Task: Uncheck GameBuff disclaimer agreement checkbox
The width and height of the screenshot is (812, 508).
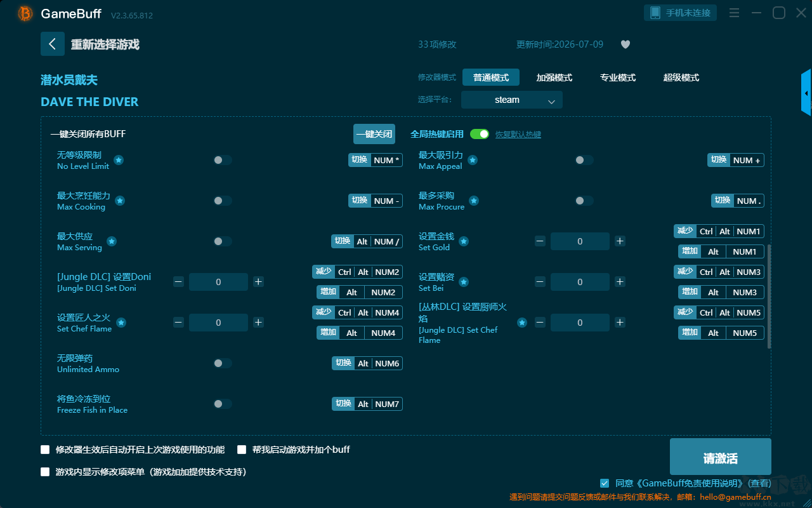Action: coord(605,483)
